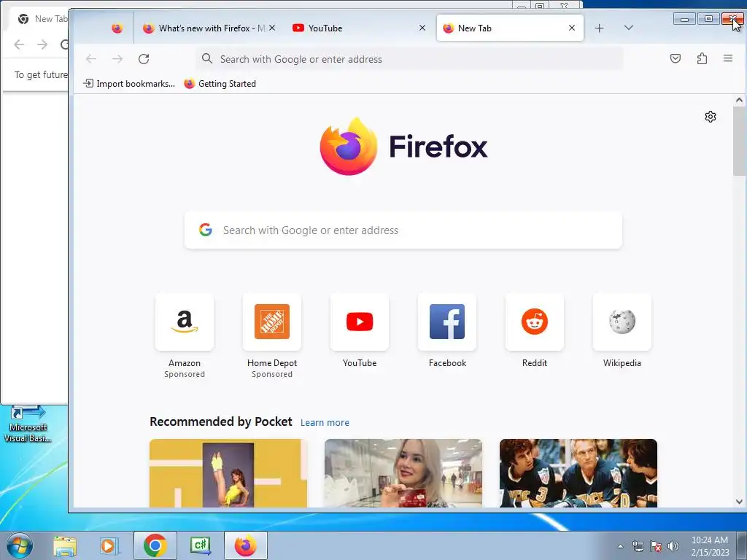Viewport: 747px width, 560px height.
Task: Open the Pocket story with yellow workout image
Action: (x=228, y=472)
